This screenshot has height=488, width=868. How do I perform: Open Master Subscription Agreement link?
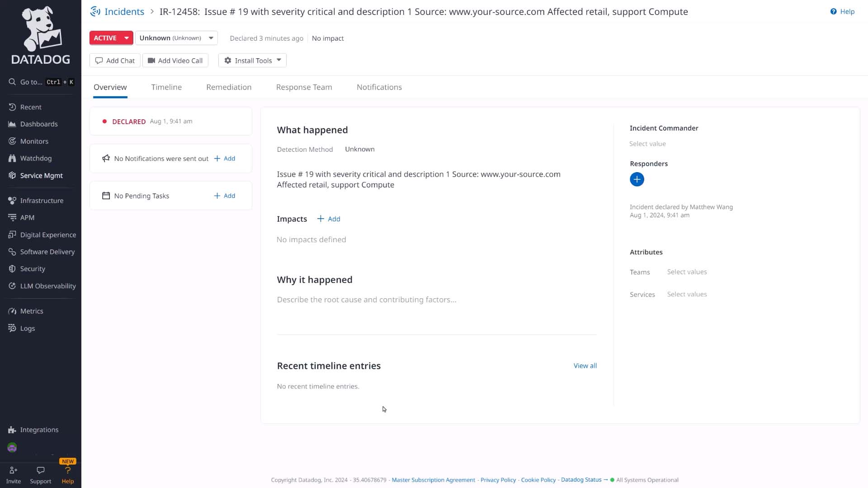pos(433,480)
